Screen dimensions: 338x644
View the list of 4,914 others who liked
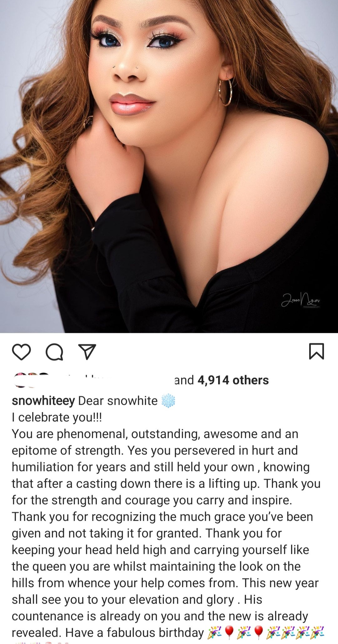click(x=233, y=380)
